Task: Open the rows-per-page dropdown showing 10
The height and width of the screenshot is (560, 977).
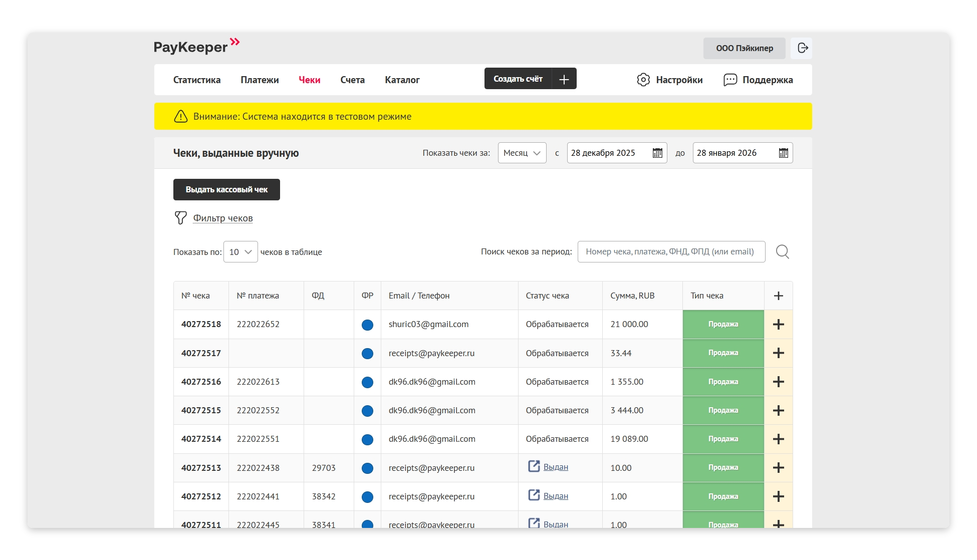Action: 240,252
